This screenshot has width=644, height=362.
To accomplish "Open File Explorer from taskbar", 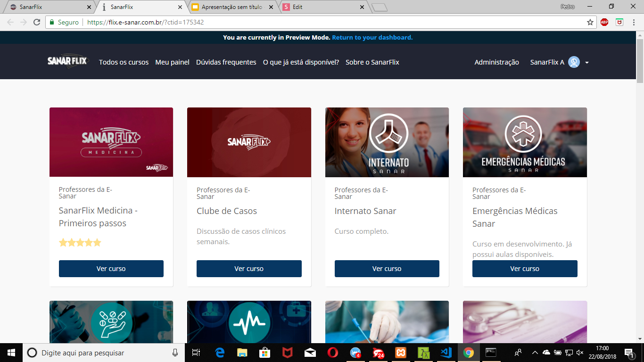I will point(242,353).
